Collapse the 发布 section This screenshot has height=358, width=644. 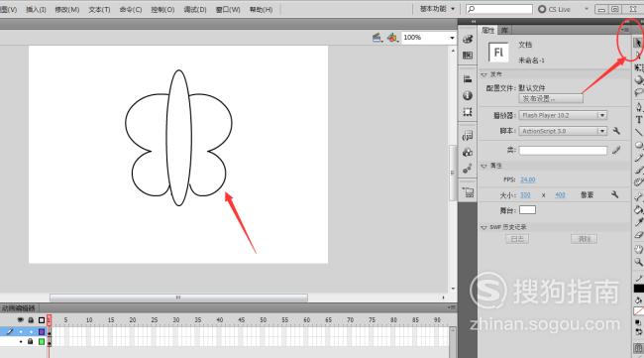click(x=483, y=74)
